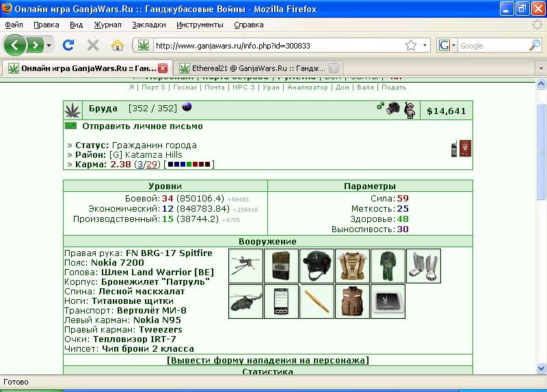The image size is (547, 392).
Task: Open the Файл menu
Action: point(14,25)
